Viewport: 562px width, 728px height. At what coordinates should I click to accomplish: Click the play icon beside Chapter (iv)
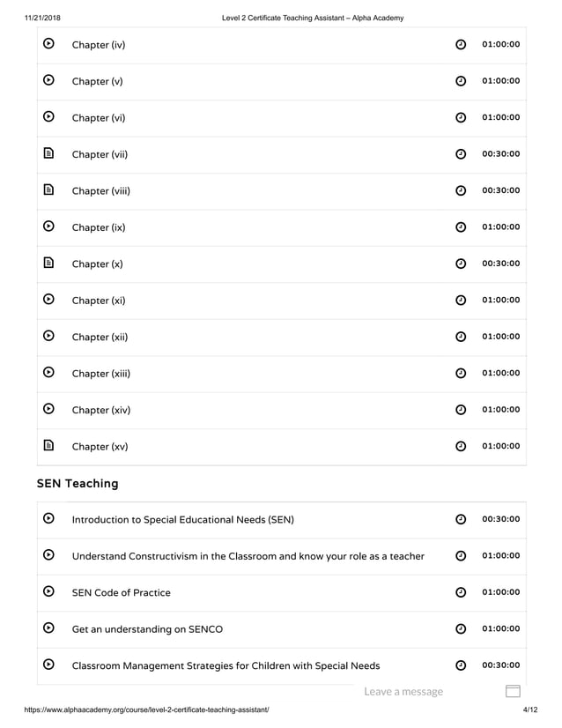pyautogui.click(x=49, y=44)
